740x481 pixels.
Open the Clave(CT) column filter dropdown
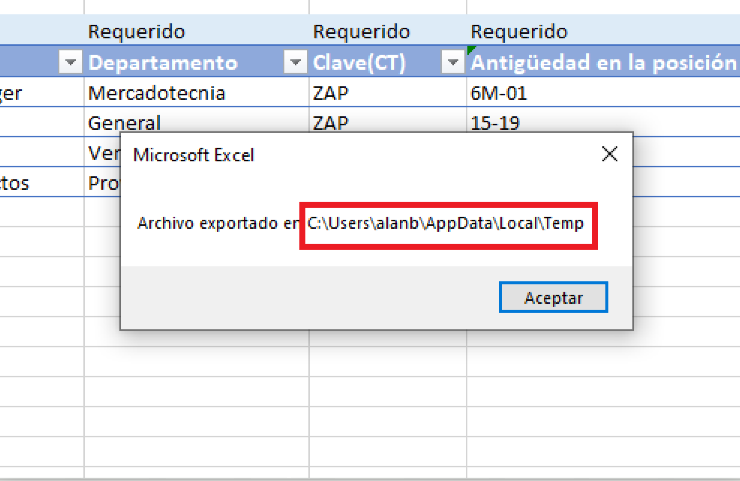453,62
